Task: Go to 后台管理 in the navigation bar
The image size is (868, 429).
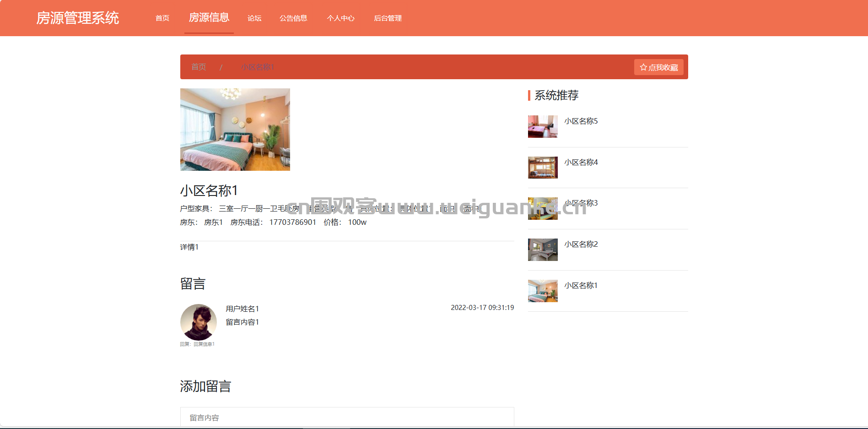Action: pos(388,18)
